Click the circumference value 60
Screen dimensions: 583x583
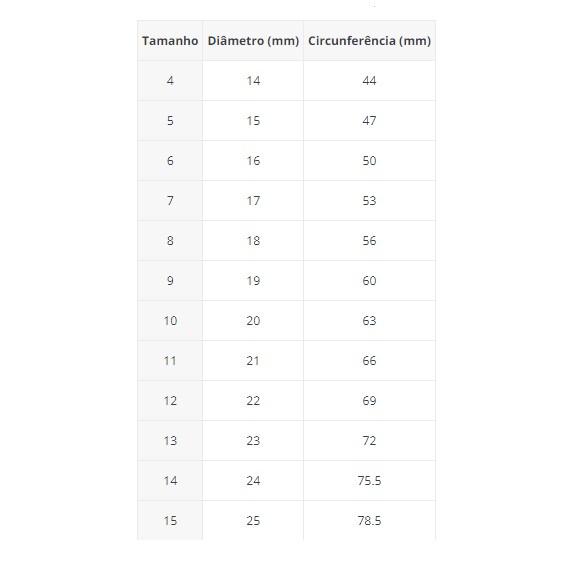coord(369,281)
